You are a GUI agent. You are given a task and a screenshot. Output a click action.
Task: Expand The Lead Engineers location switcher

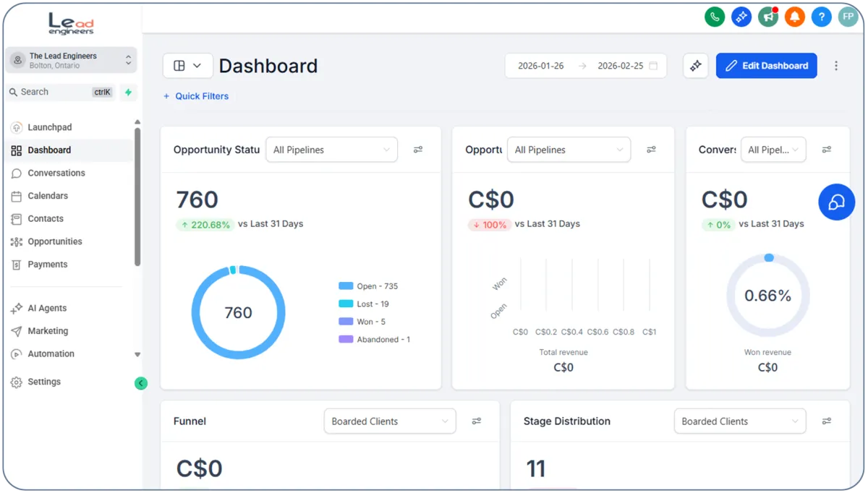[71, 60]
